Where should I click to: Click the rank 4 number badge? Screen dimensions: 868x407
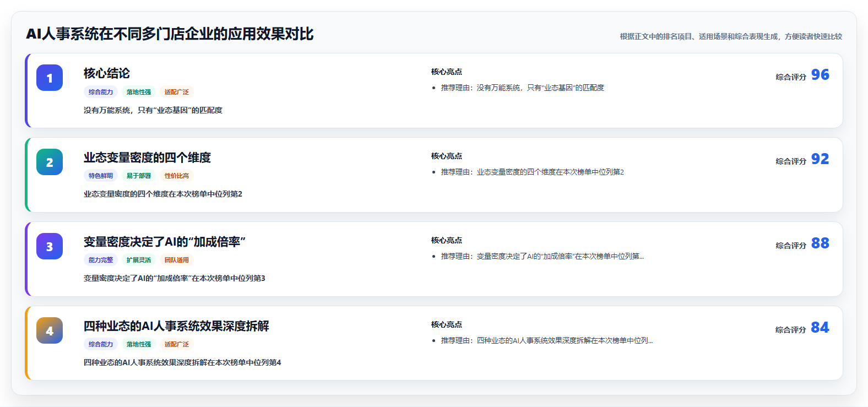[x=50, y=330]
